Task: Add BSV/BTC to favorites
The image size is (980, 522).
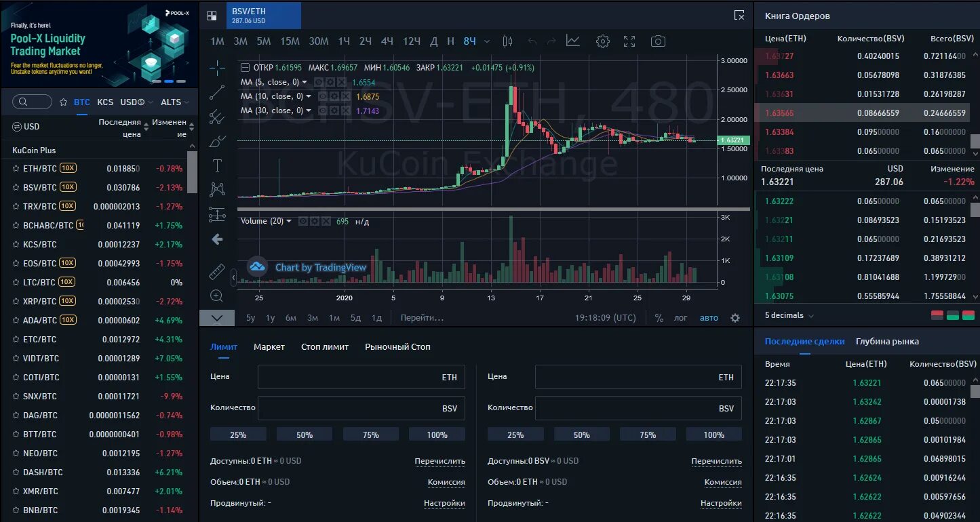Action: coord(16,187)
